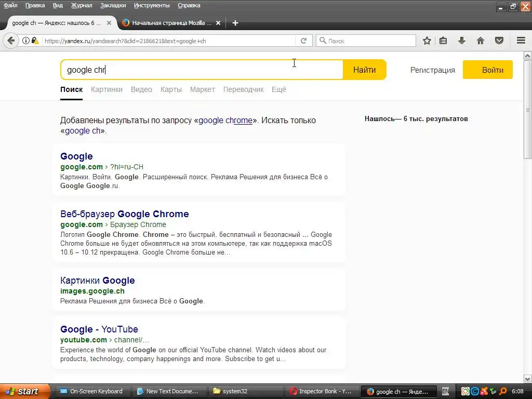Inspect the insecure connection padlock warning icon
The width and height of the screenshot is (532, 399).
(x=35, y=41)
